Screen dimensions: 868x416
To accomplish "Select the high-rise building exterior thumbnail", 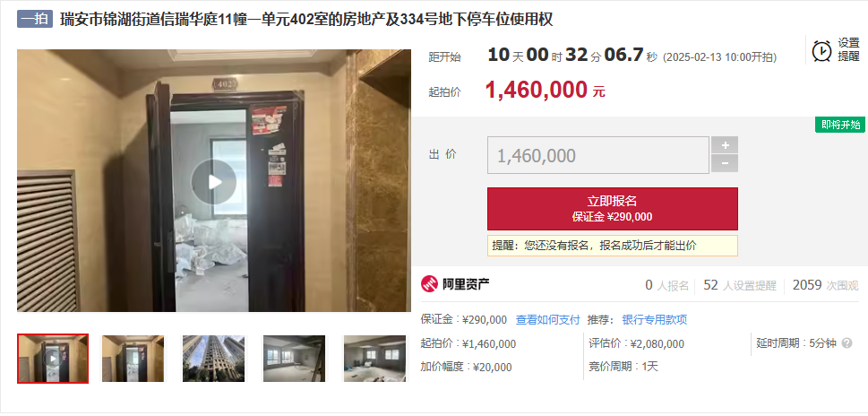I will tap(214, 359).
